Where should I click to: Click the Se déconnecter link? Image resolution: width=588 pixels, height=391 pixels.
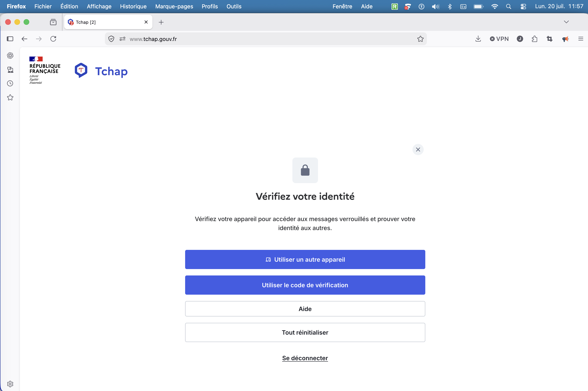[x=305, y=358]
